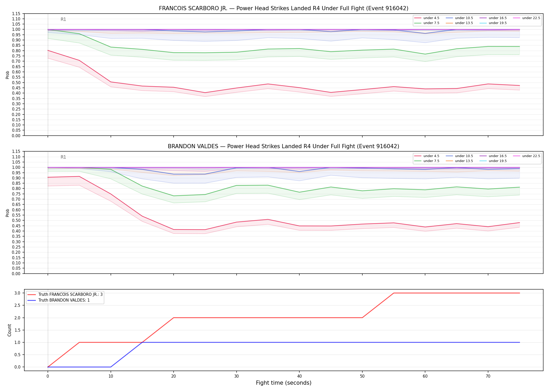
Task: Click the Brandon Valdes chart title
Action: pos(283,146)
